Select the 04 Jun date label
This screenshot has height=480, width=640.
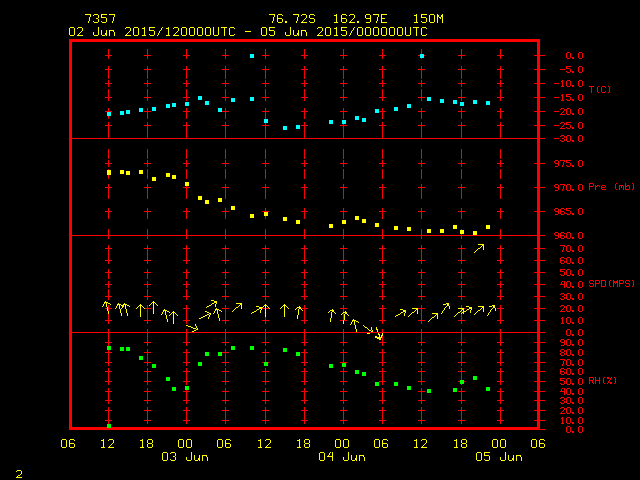(x=341, y=457)
